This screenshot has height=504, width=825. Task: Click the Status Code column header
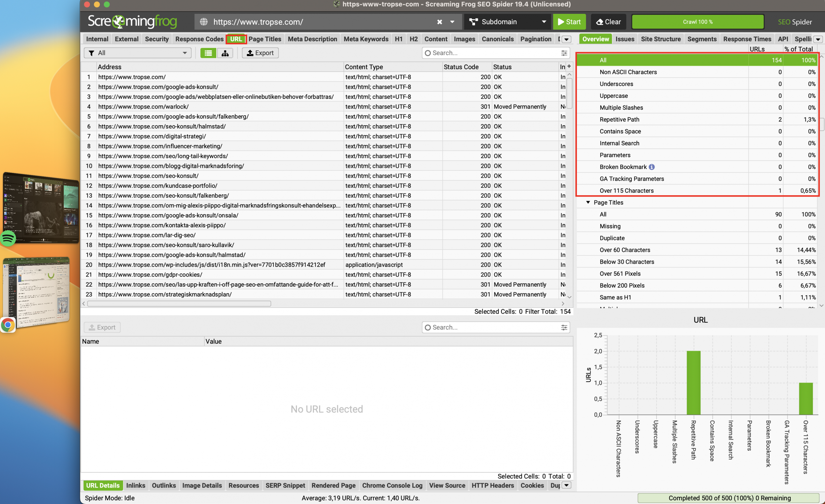467,67
